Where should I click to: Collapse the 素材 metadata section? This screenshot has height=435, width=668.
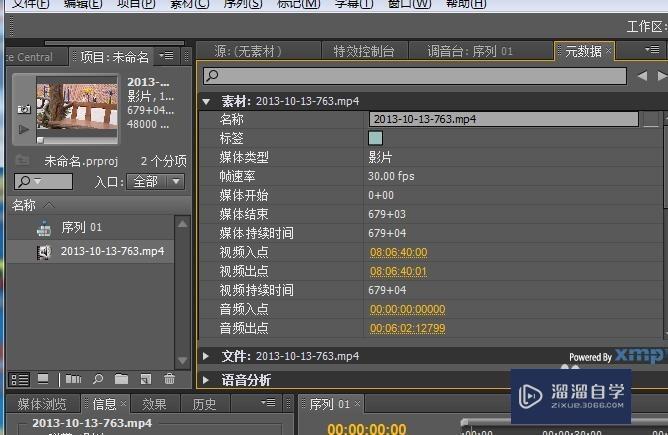207,102
